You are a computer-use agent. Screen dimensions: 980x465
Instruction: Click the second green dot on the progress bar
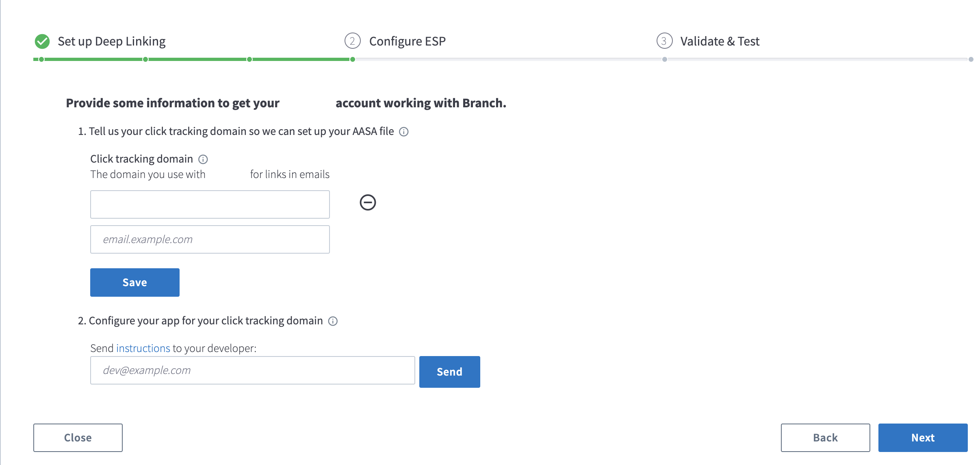pyautogui.click(x=145, y=59)
